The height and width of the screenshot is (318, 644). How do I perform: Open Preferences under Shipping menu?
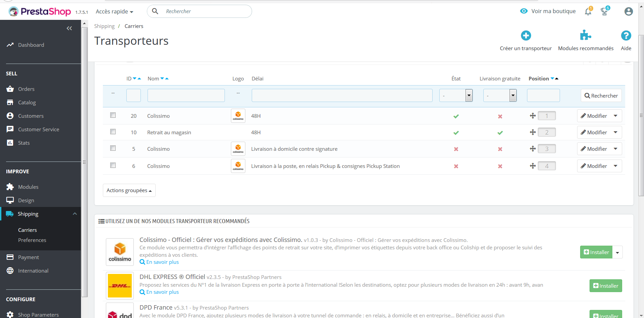[x=32, y=240]
